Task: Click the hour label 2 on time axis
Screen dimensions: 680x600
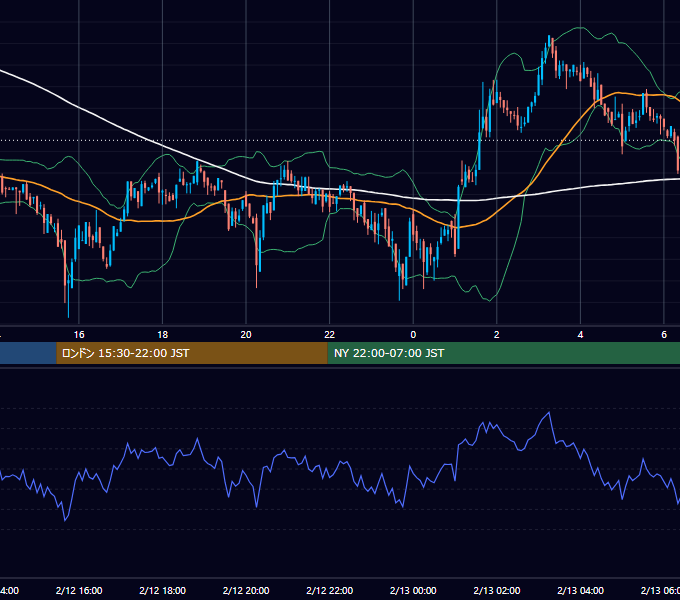Action: 497,335
